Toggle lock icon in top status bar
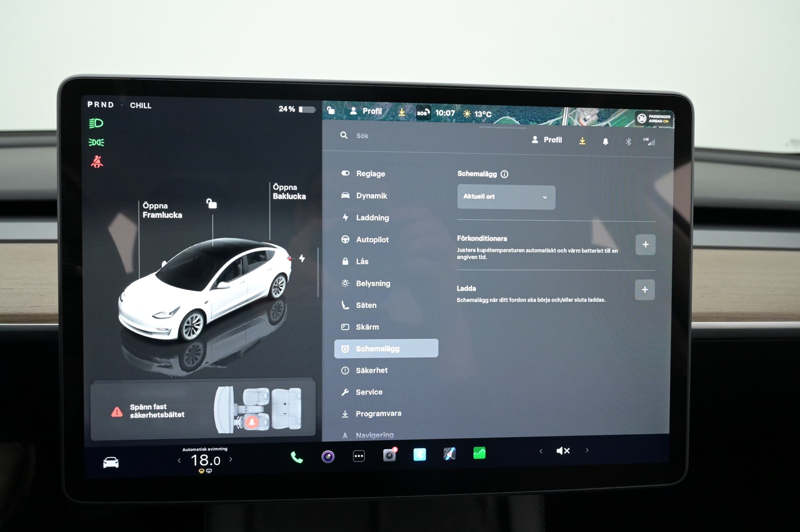The image size is (800, 532). [331, 110]
